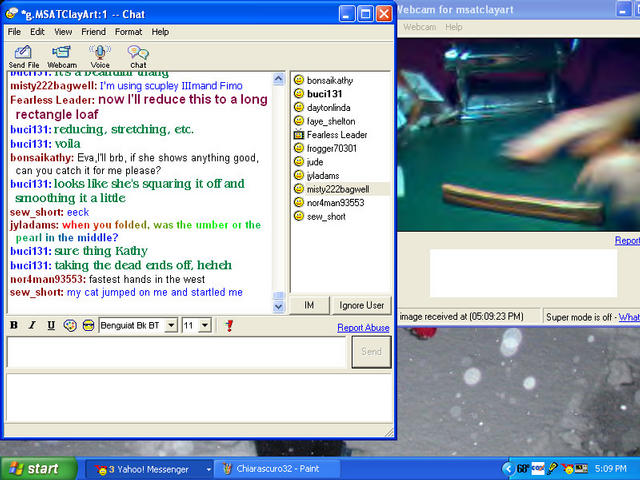640x480 pixels.
Task: Select user jyladams in the list
Action: point(323,176)
